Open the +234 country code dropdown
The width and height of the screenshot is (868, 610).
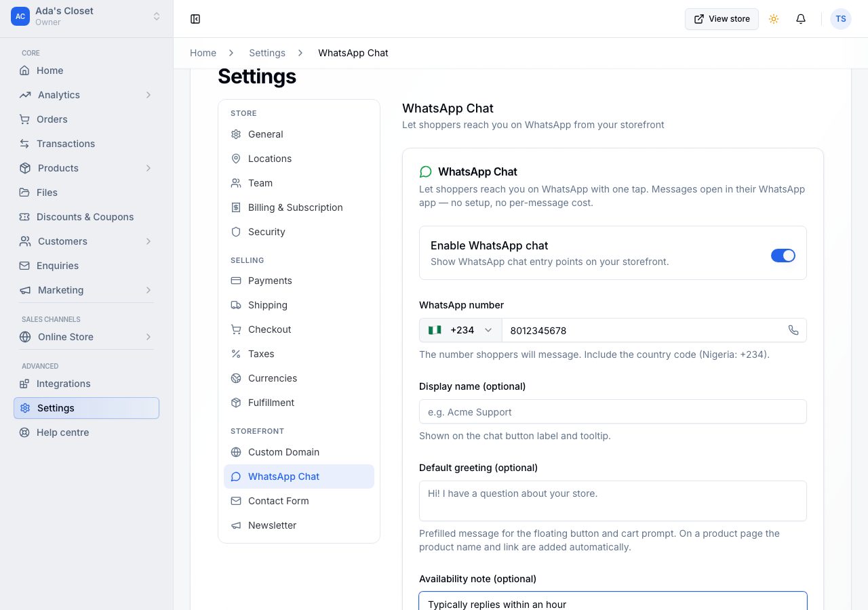(x=460, y=330)
